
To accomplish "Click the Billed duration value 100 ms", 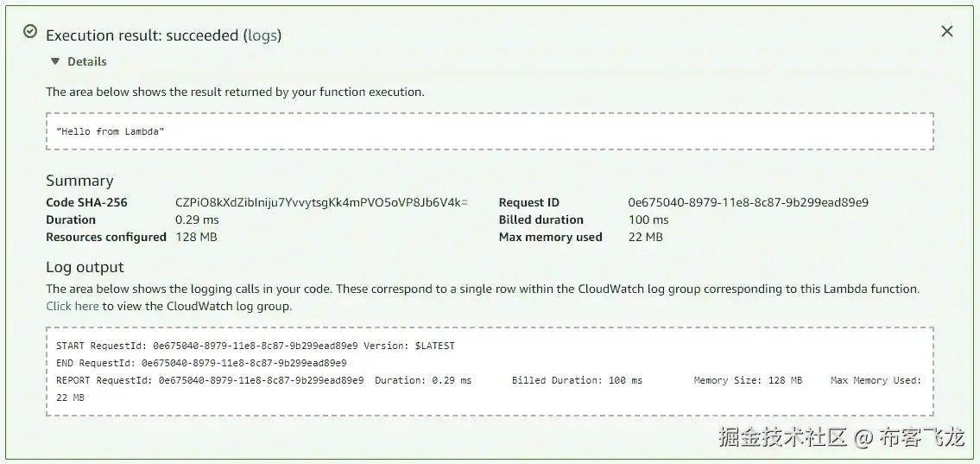I will point(648,219).
